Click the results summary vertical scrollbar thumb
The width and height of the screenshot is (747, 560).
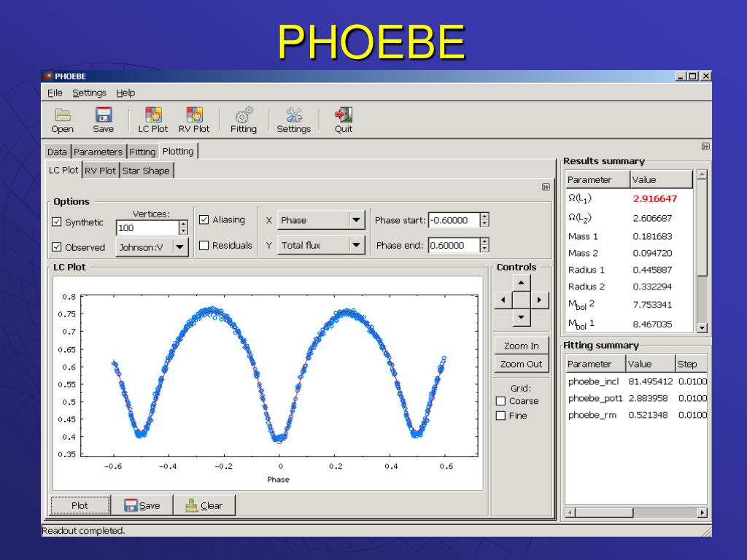[x=701, y=227]
